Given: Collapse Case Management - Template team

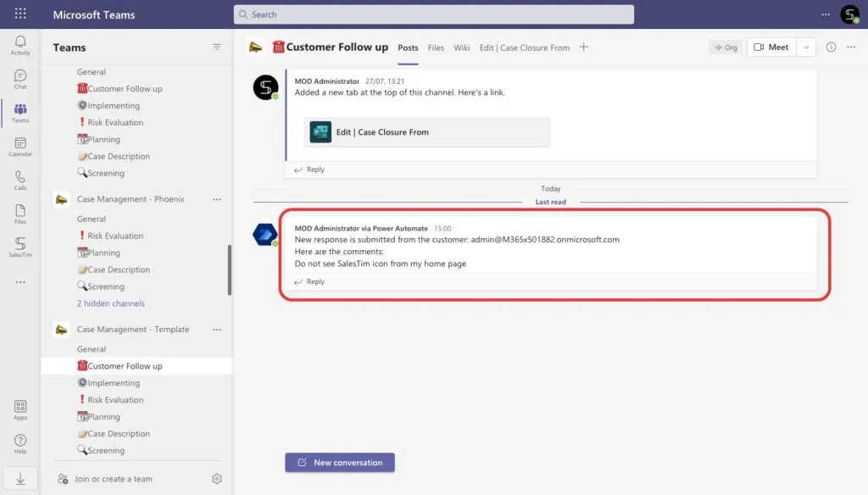Looking at the screenshot, I should pos(133,330).
